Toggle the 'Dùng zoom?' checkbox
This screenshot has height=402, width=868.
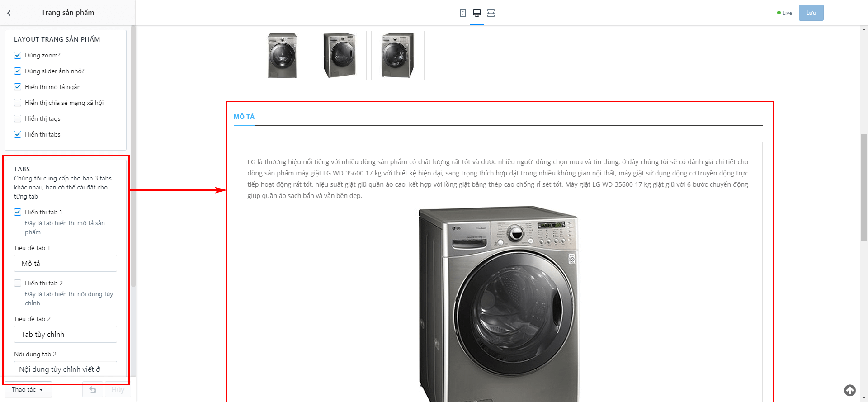pos(18,55)
